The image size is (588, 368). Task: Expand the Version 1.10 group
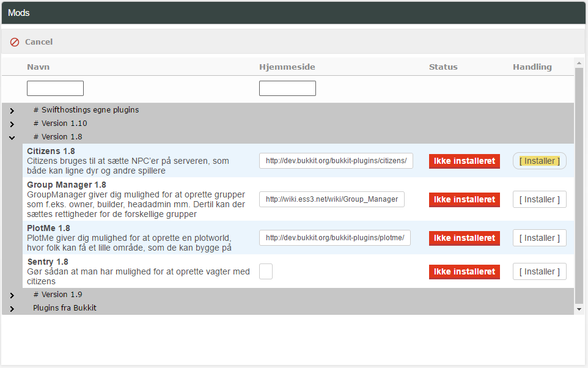(12, 124)
